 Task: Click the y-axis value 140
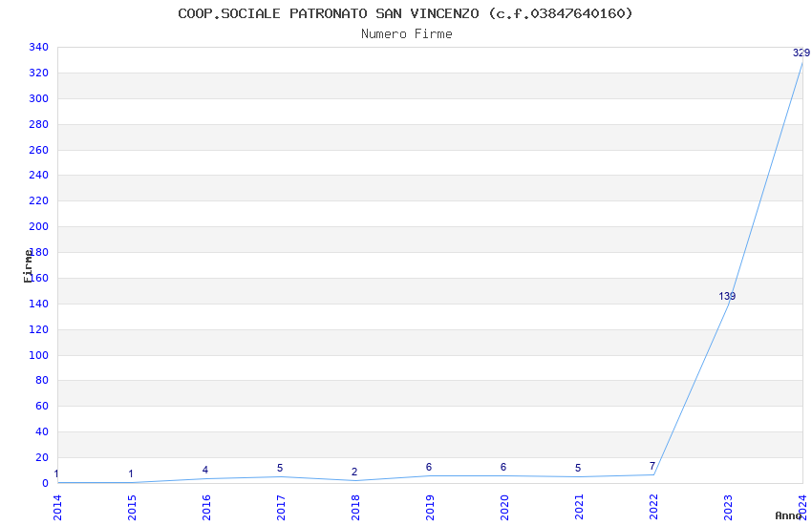(x=39, y=304)
